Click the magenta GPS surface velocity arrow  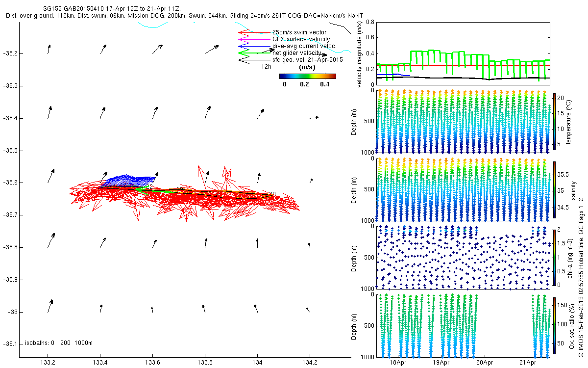pos(254,39)
